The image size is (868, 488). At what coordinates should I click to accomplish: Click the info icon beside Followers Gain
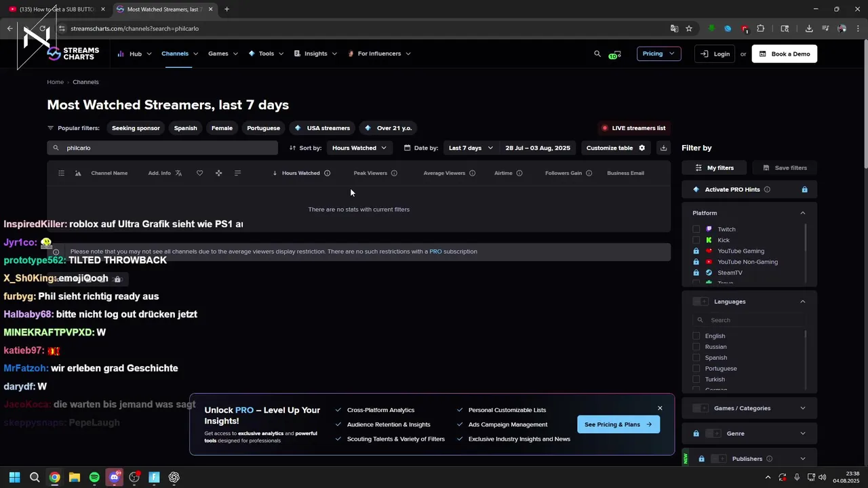(589, 173)
